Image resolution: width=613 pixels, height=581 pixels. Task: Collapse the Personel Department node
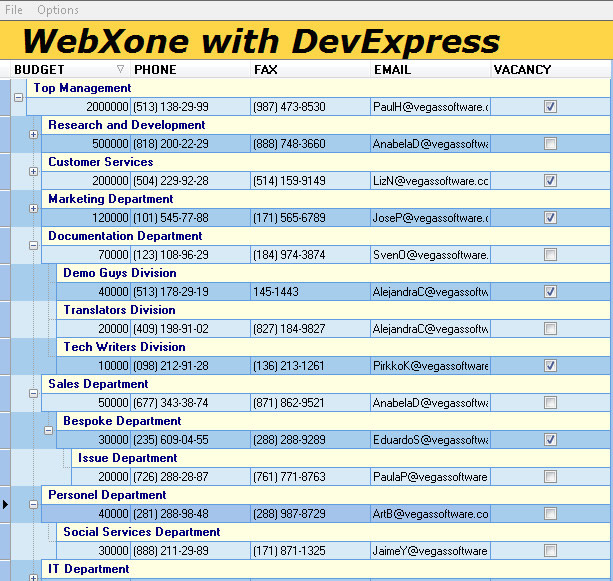[33, 504]
